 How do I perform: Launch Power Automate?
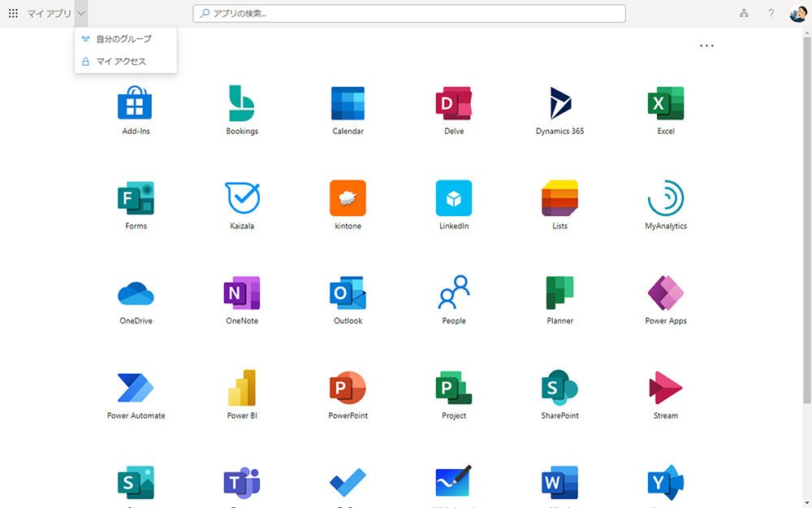pyautogui.click(x=136, y=388)
